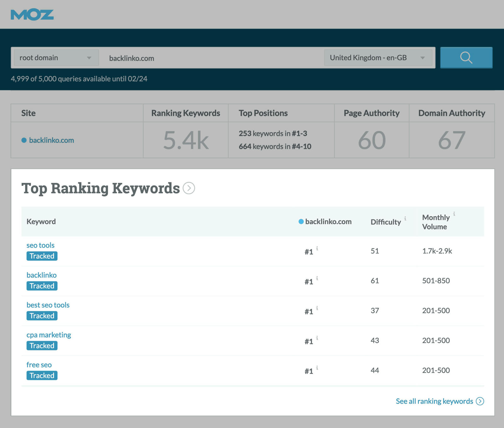This screenshot has height=428, width=504.
Task: Click the 664 keywords in #4-10 text
Action: tap(275, 146)
